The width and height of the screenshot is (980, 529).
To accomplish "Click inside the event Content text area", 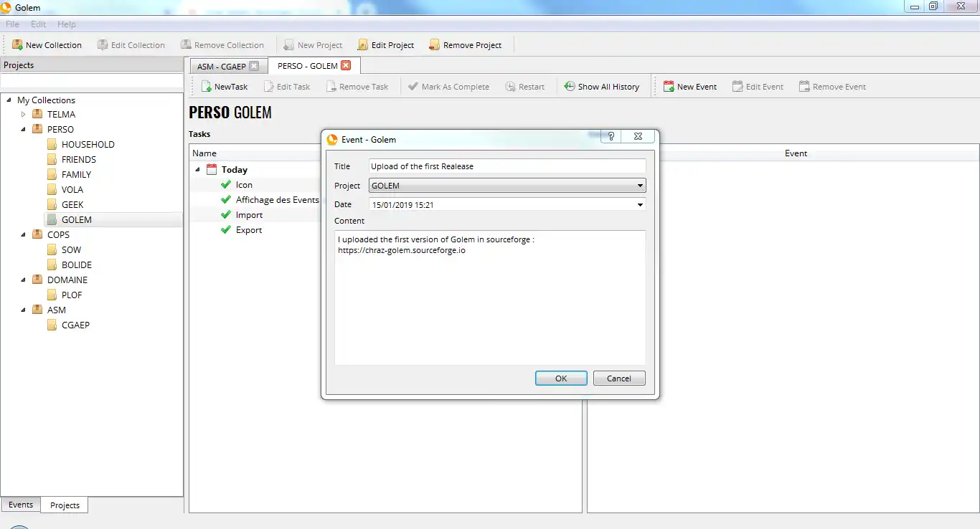I will pyautogui.click(x=490, y=297).
